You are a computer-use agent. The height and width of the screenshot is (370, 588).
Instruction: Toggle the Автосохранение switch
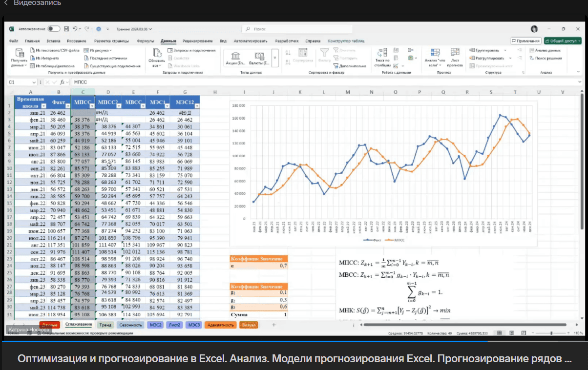[x=54, y=29]
